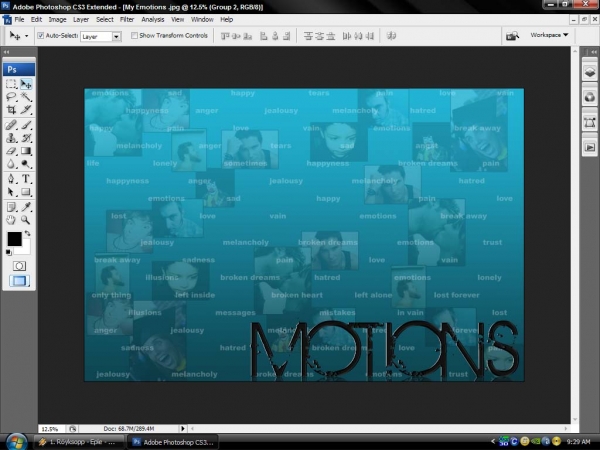The width and height of the screenshot is (600, 450).
Task: Select the Blur tool
Action: 11,164
